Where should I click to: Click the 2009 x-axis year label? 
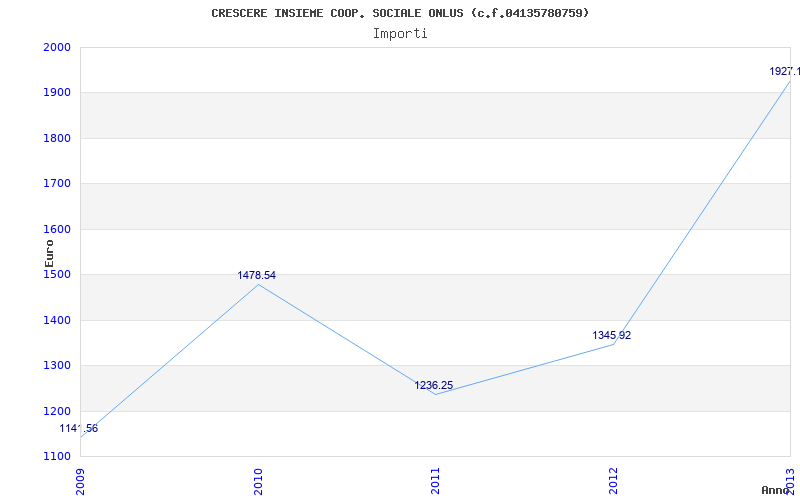click(81, 481)
